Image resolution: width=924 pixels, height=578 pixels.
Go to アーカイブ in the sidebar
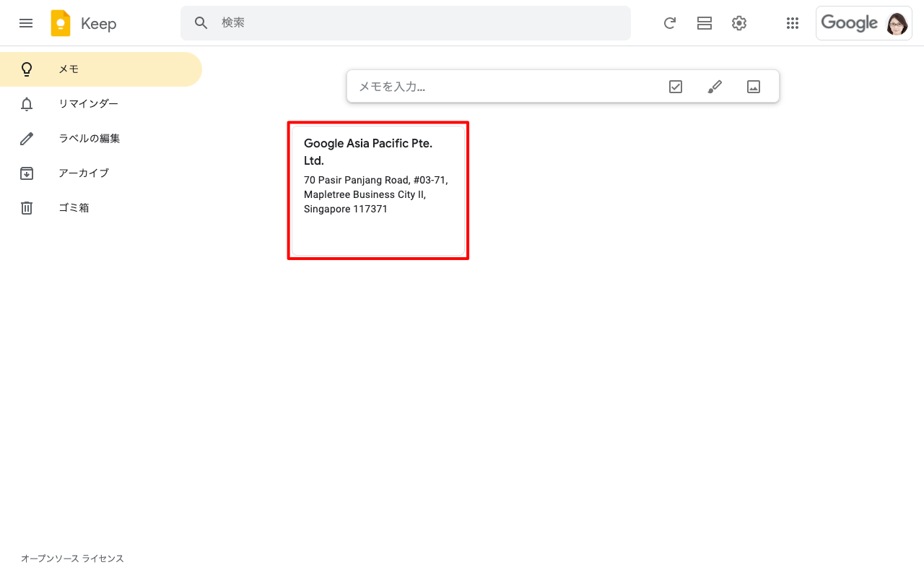pos(101,173)
